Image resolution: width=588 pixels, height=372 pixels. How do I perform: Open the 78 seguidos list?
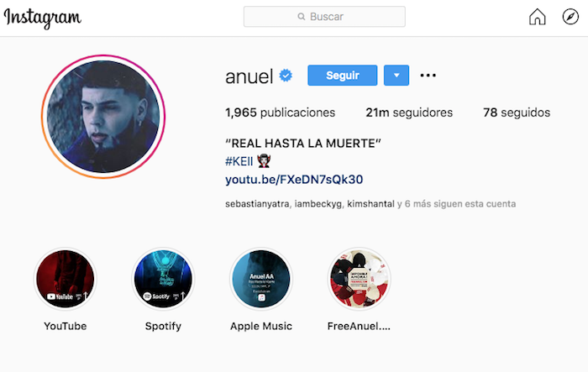click(x=517, y=113)
